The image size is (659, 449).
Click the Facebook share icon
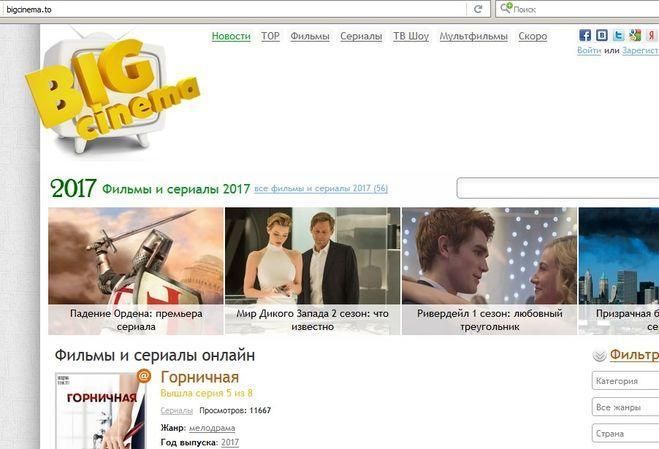click(585, 35)
